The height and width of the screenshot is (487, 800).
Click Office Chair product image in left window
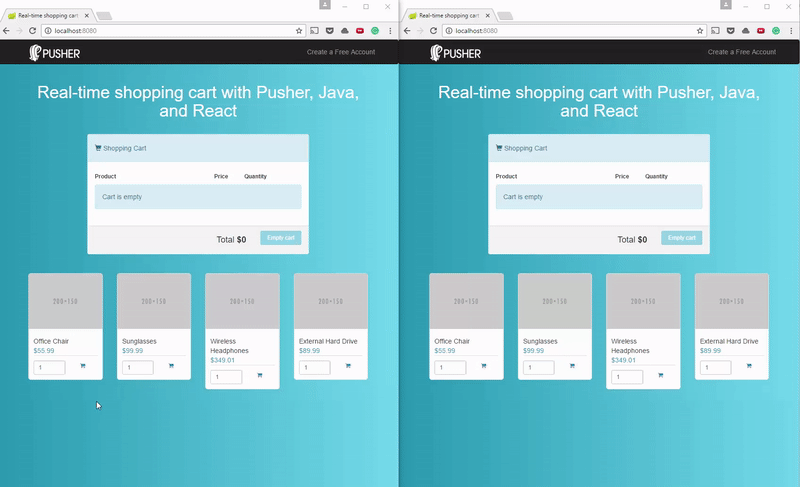tap(65, 301)
